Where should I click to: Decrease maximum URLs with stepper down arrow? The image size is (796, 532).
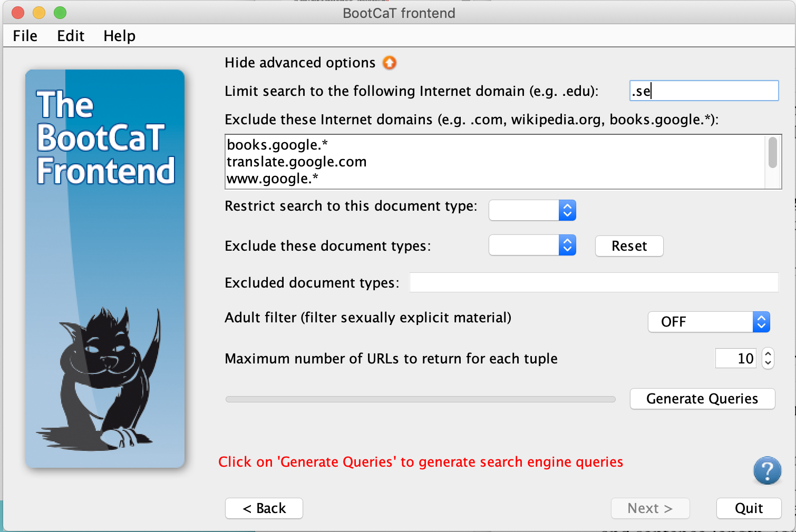click(x=768, y=363)
